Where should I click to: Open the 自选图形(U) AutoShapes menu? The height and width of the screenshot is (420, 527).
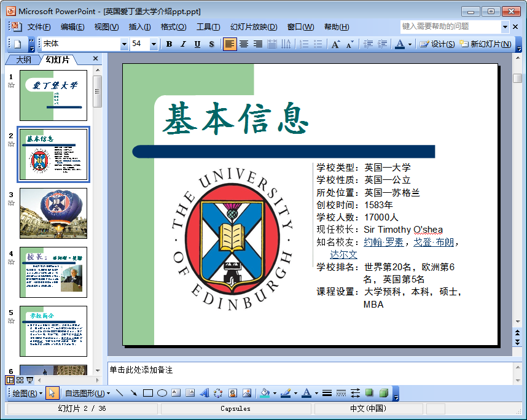[87, 393]
